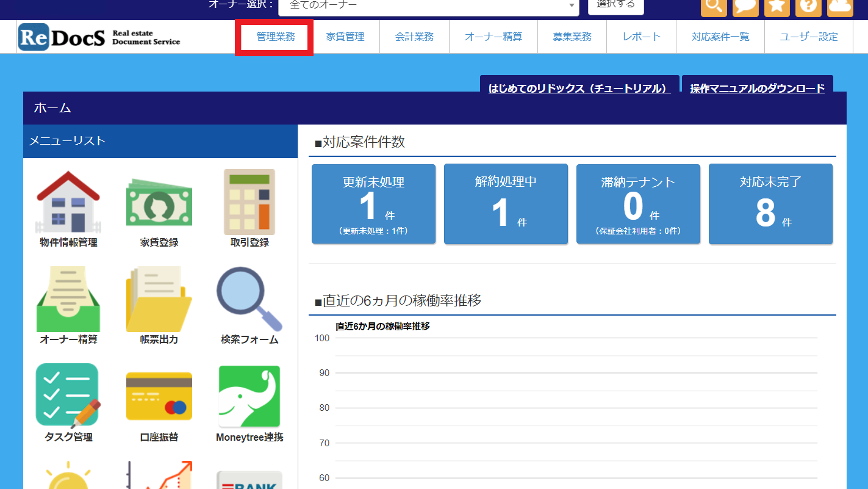Click the ■直近の6ヵ月の稼働率推移 heading
The height and width of the screenshot is (489, 868).
[x=398, y=300]
